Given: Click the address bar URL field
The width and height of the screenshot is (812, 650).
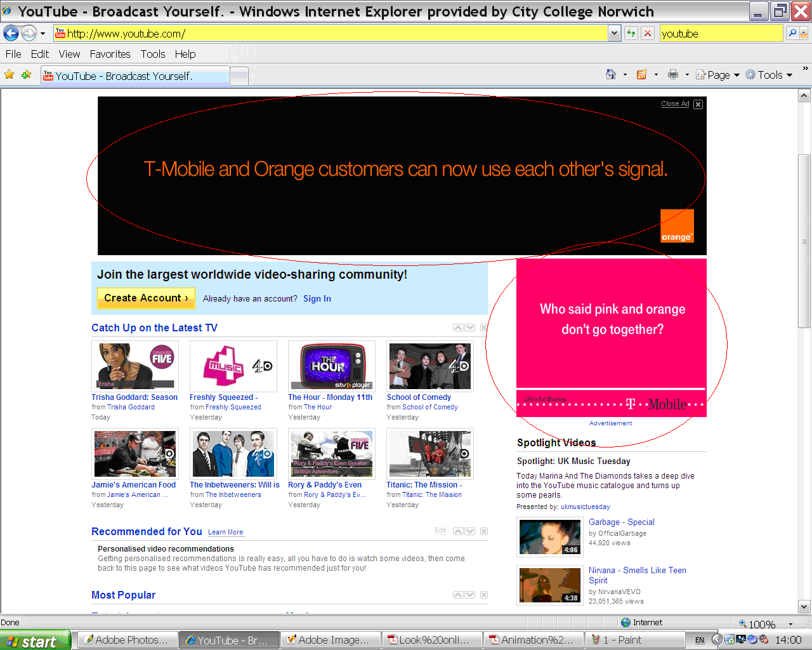Looking at the screenshot, I should click(330, 33).
